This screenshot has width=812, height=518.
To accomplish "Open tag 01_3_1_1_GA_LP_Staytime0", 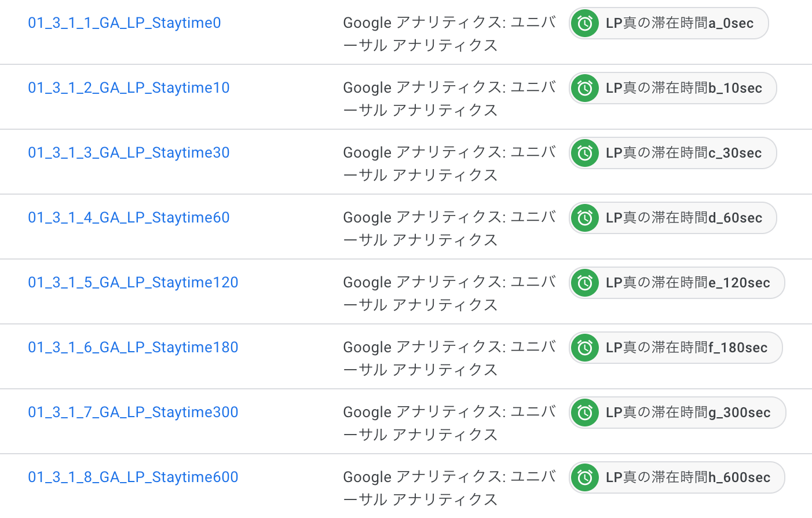I will coord(125,23).
